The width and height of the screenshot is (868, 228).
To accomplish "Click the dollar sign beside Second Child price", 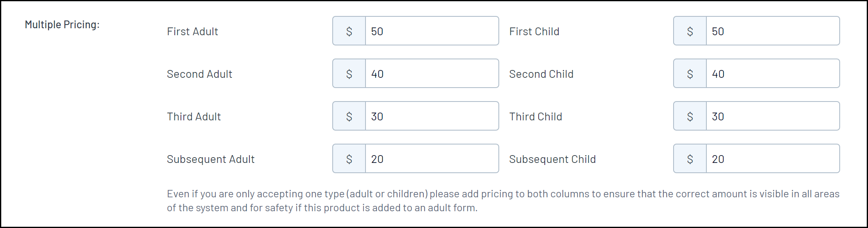I will click(690, 74).
